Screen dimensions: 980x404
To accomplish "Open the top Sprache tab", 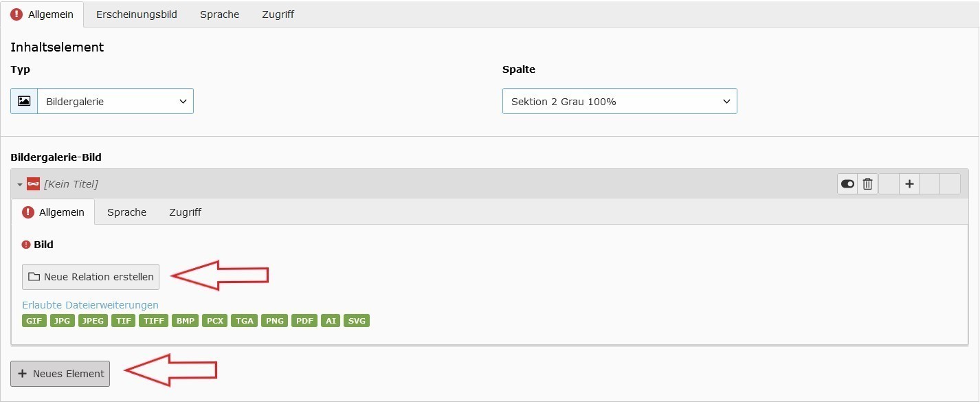I will point(220,14).
